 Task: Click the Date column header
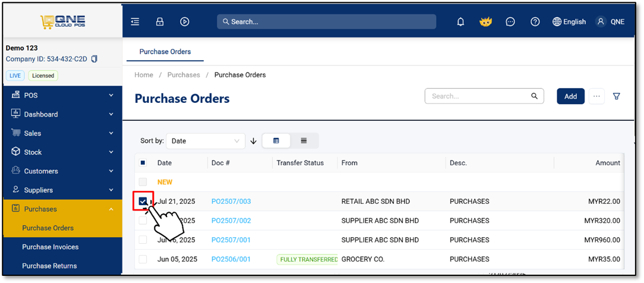165,163
